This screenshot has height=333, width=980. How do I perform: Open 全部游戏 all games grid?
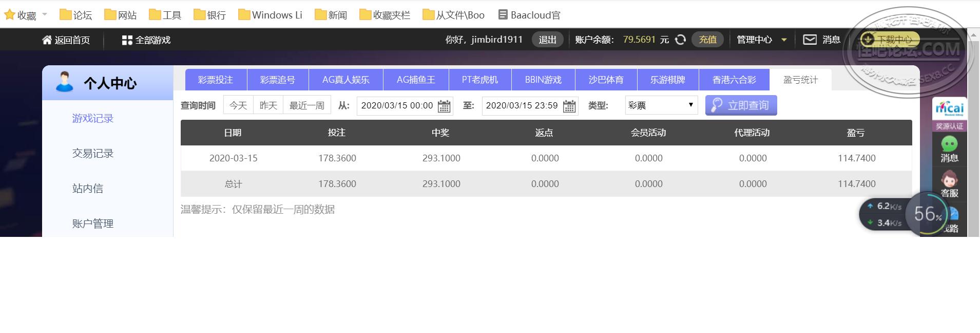click(x=146, y=40)
